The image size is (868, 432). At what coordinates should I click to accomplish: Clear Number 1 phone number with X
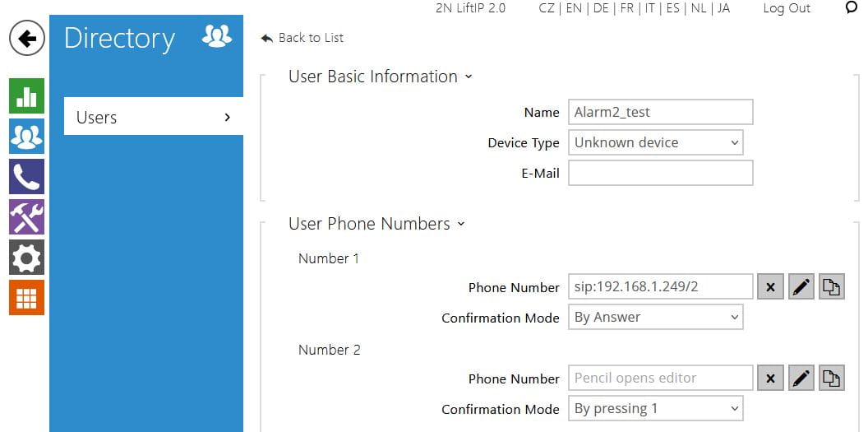pyautogui.click(x=770, y=287)
